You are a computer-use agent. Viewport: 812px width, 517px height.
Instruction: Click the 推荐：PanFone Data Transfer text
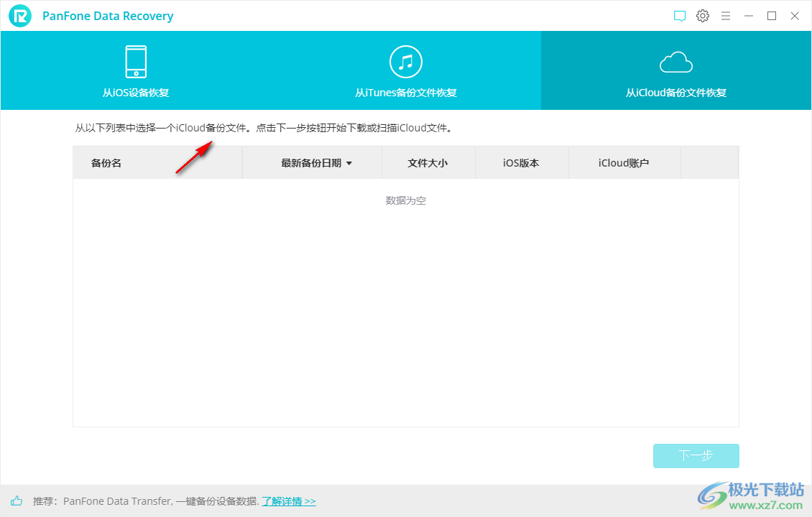click(146, 501)
